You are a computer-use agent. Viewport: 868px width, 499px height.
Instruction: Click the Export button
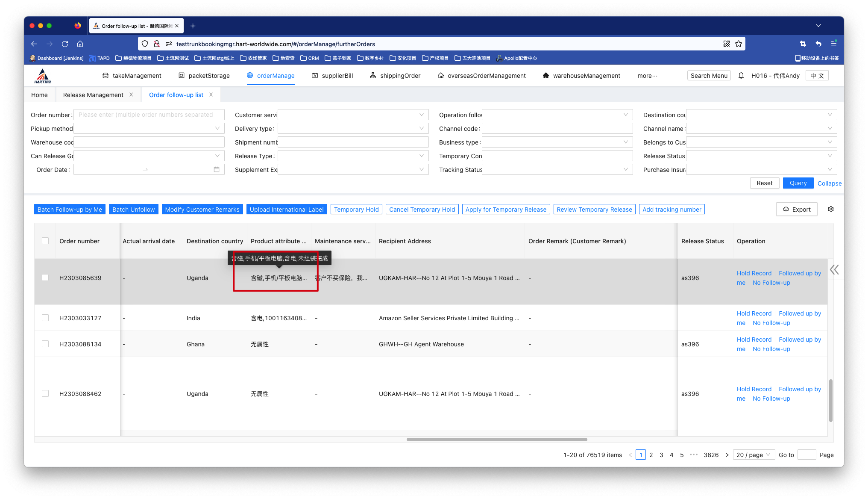(797, 210)
